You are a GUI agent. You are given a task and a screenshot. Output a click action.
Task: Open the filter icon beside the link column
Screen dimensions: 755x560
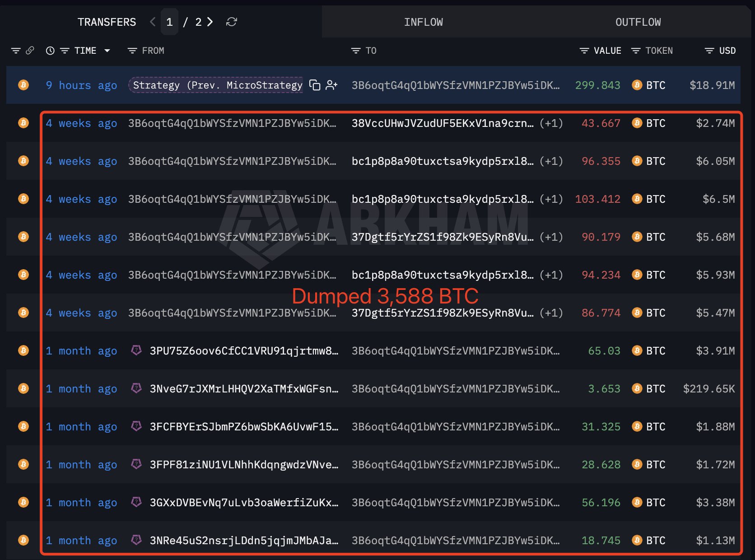pos(16,51)
